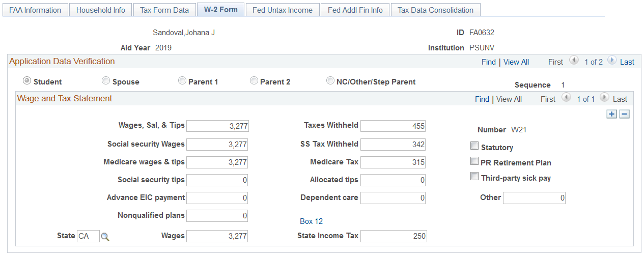Image resolution: width=644 pixels, height=256 pixels.
Task: Open the State lookup magnifier
Action: 105,236
